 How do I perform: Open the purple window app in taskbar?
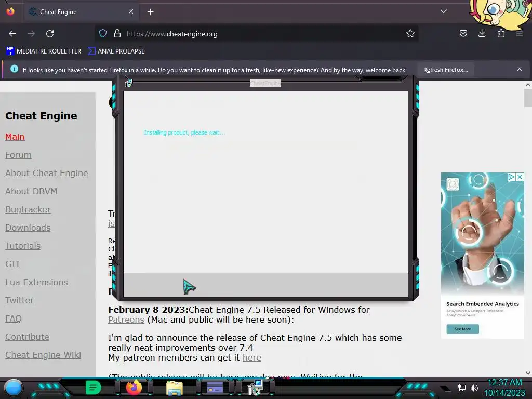coord(215,388)
